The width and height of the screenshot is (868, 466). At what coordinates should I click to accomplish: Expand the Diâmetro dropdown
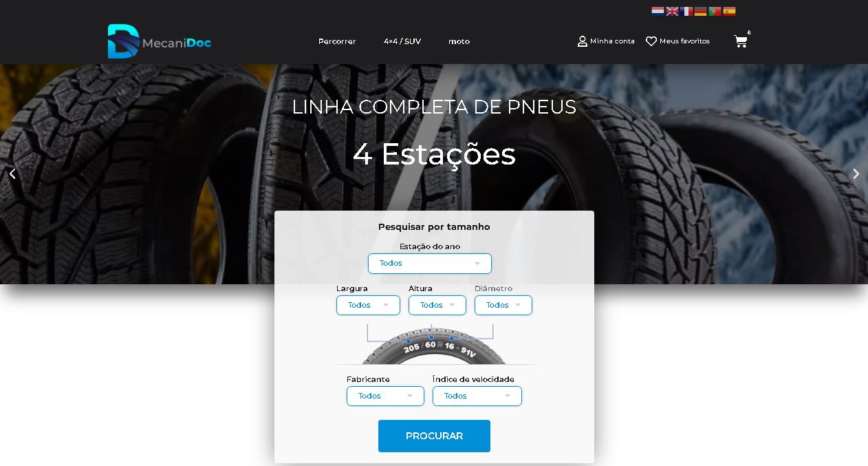(503, 305)
